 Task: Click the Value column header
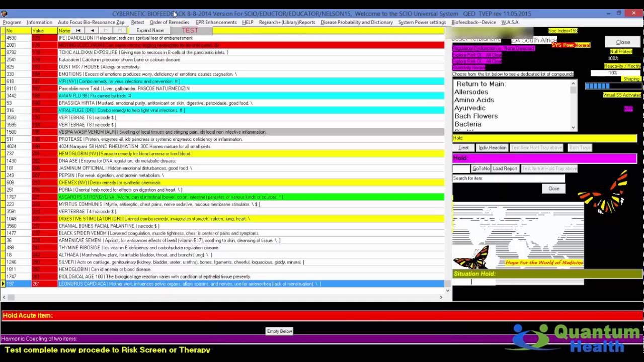[44, 31]
